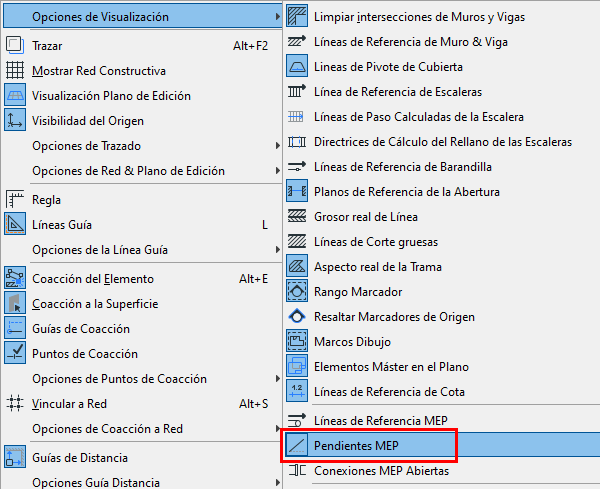Select Conexiones MEP Abiertas option
This screenshot has width=600, height=489.
click(442, 471)
